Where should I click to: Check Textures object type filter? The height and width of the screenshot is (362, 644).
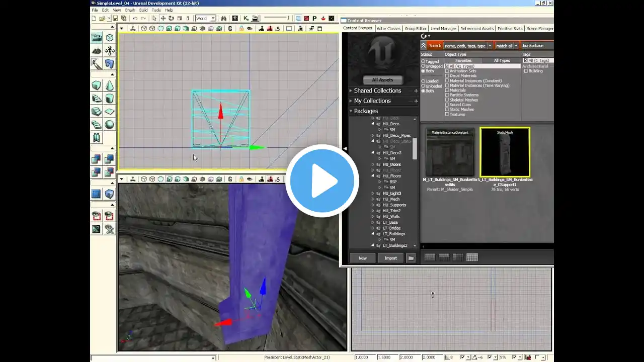click(447, 115)
